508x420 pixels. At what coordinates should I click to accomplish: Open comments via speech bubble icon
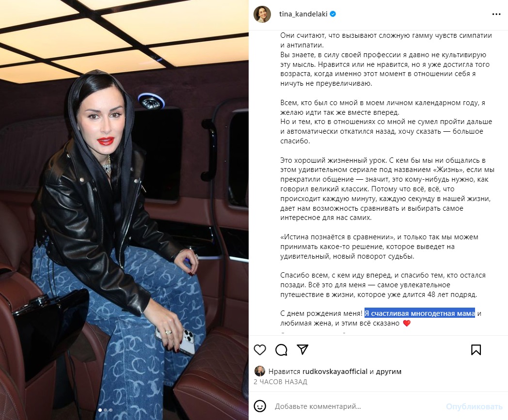click(281, 350)
